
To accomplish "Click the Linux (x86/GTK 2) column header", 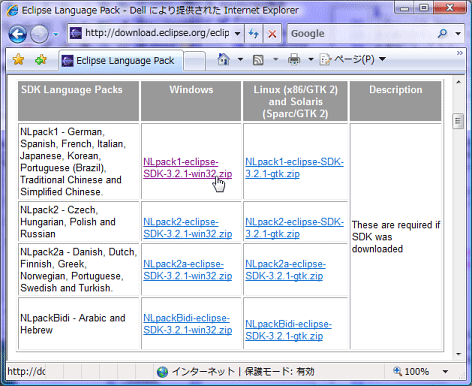I will coord(295,101).
